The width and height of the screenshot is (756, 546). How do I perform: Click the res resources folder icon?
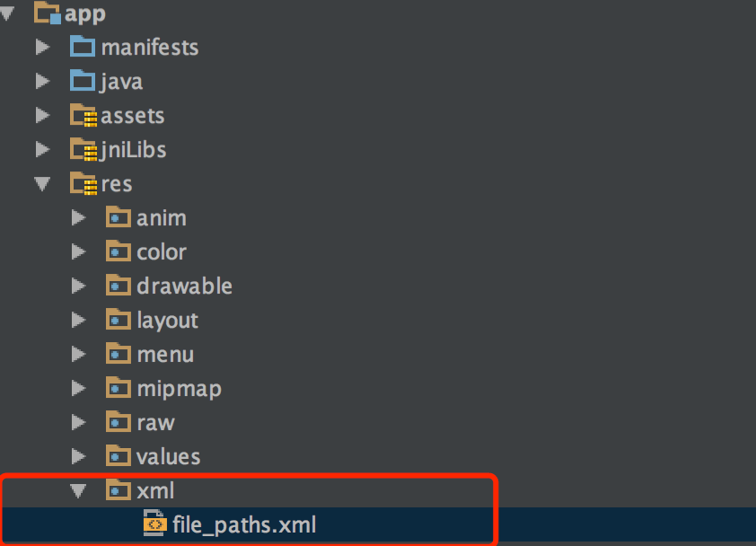84,184
